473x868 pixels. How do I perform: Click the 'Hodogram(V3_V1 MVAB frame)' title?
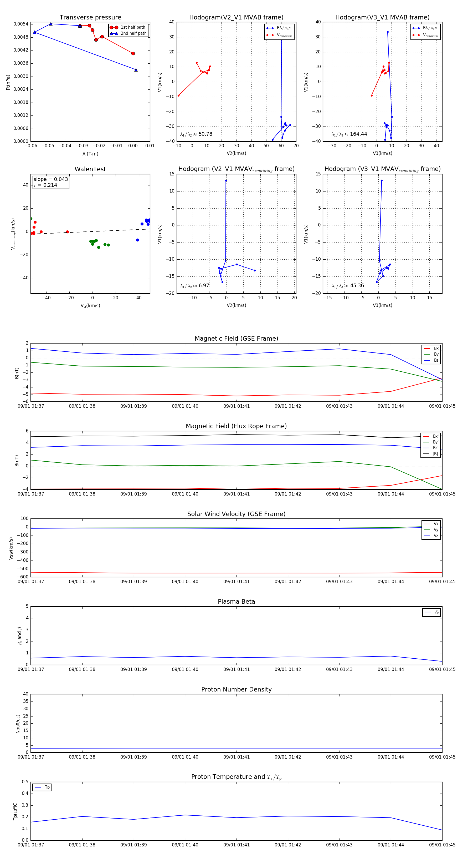[382, 18]
